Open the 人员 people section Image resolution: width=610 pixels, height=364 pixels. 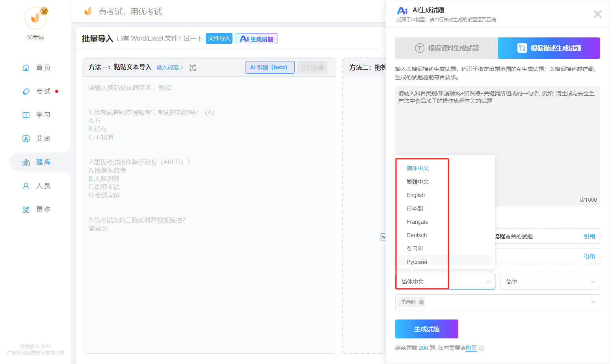[40, 186]
